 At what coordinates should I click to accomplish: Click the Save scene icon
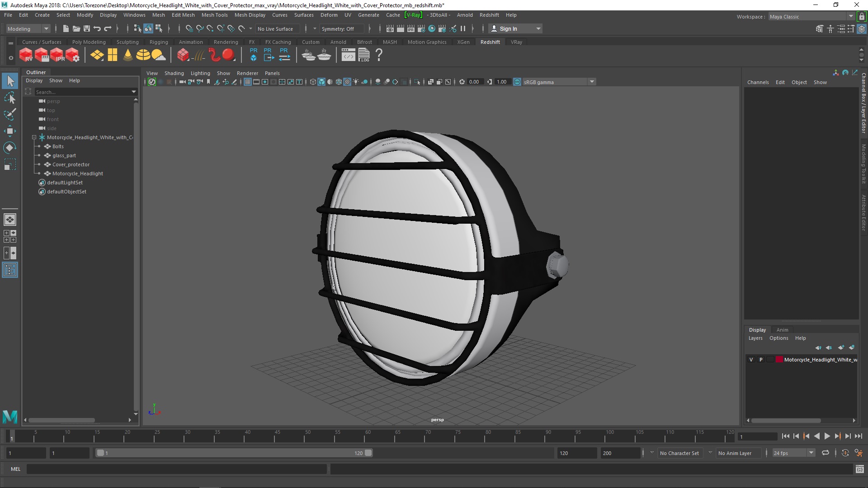point(87,28)
